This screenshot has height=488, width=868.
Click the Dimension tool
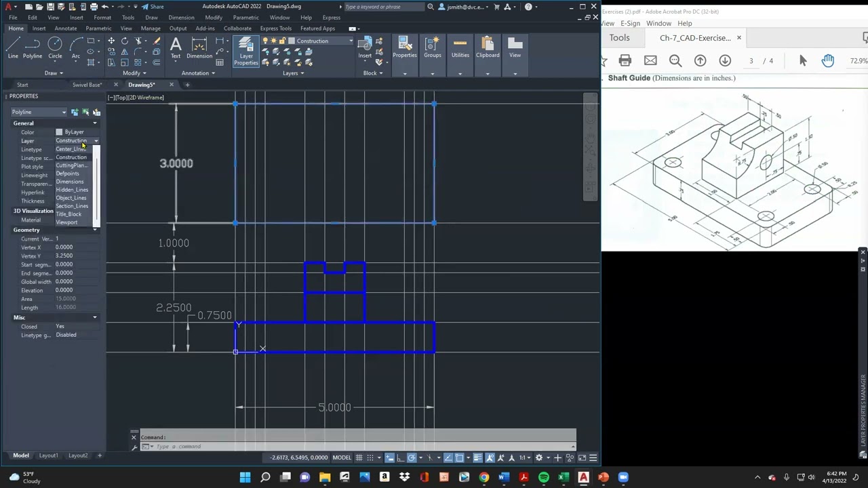(199, 47)
